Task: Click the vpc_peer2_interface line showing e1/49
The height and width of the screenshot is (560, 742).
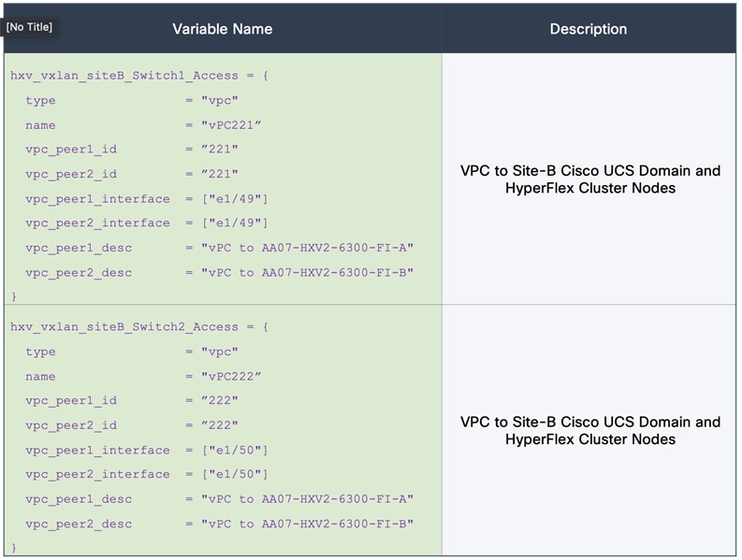Action: (147, 223)
